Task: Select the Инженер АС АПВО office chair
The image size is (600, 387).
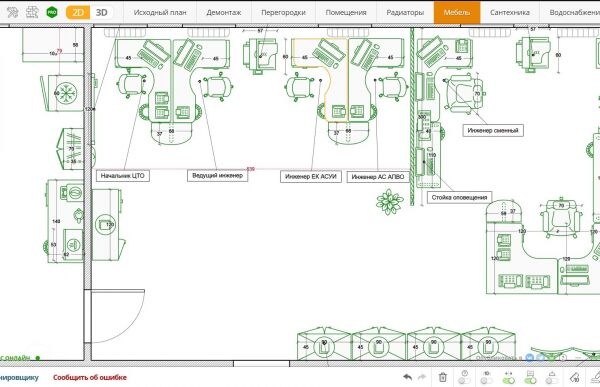Action: coord(393,87)
